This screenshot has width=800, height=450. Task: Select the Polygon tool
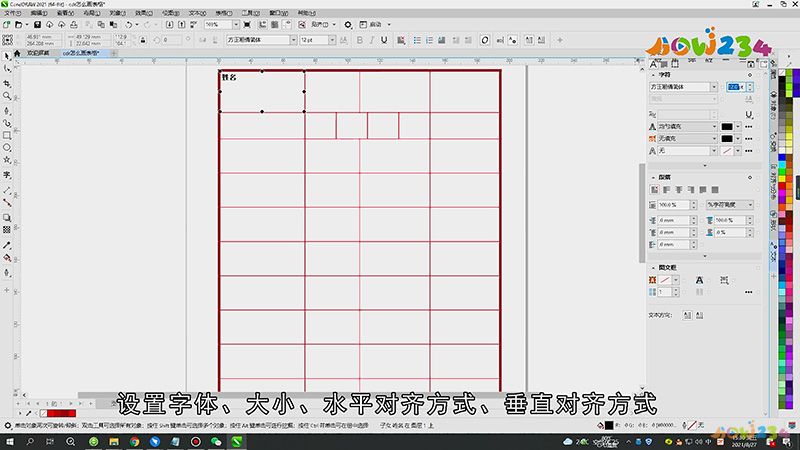(x=7, y=160)
